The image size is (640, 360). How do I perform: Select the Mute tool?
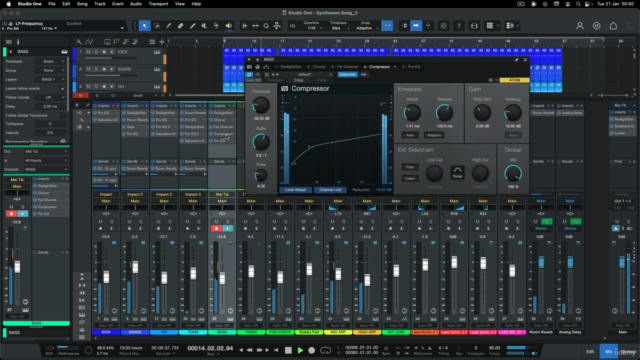coord(204,26)
